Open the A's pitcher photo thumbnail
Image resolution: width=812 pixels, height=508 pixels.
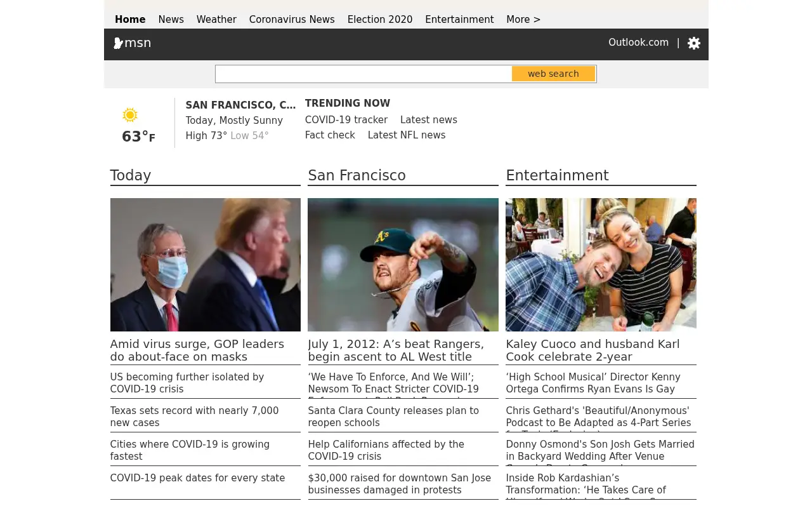tap(403, 265)
